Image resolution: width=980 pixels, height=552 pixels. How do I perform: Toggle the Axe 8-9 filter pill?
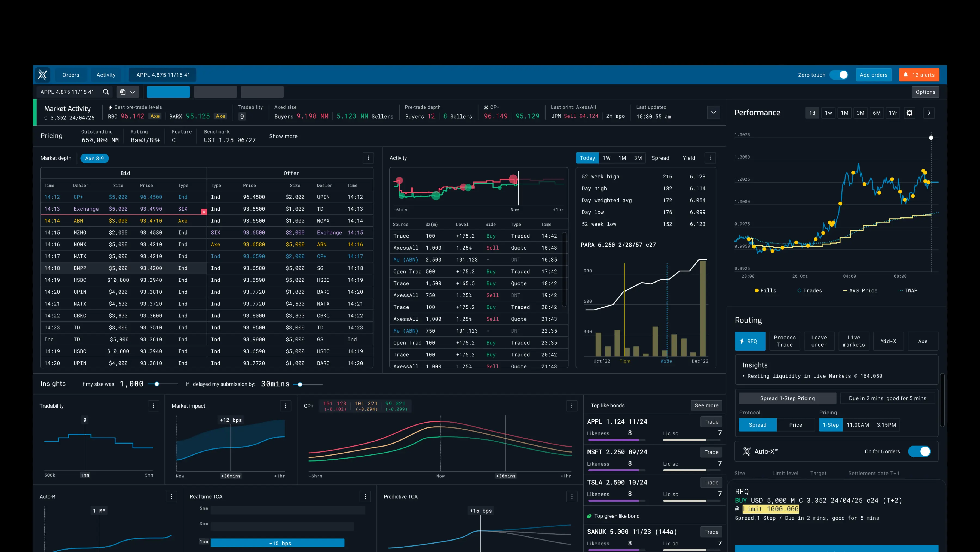tap(94, 158)
